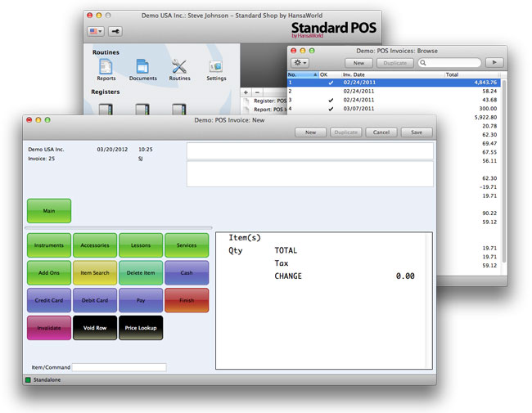Click Cancel in POS Invoice window
The width and height of the screenshot is (532, 413).
381,132
